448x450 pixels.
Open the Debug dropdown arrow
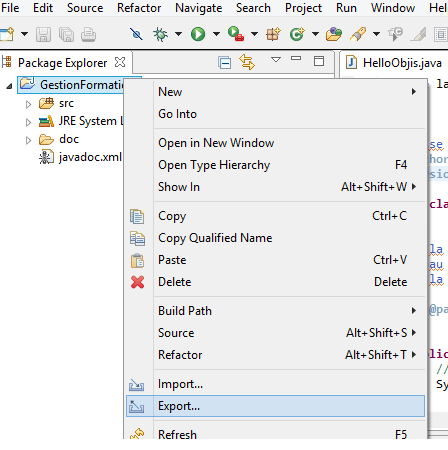point(178,34)
